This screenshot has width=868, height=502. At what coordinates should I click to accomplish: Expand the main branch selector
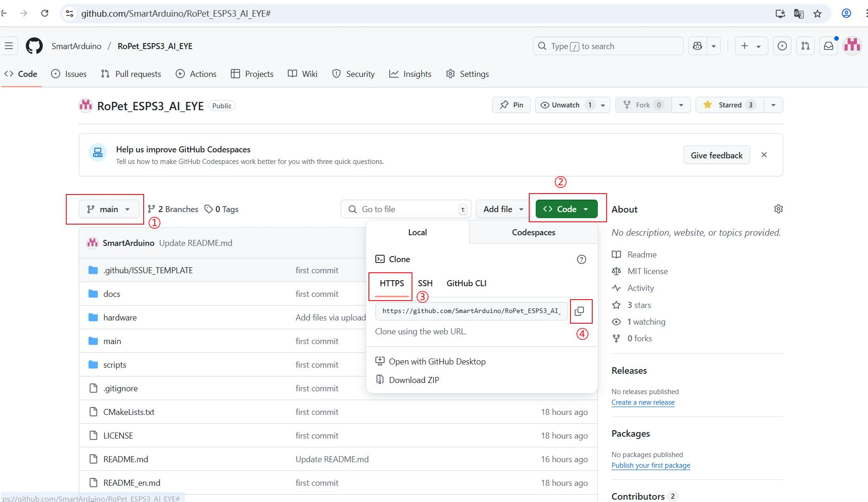109,209
